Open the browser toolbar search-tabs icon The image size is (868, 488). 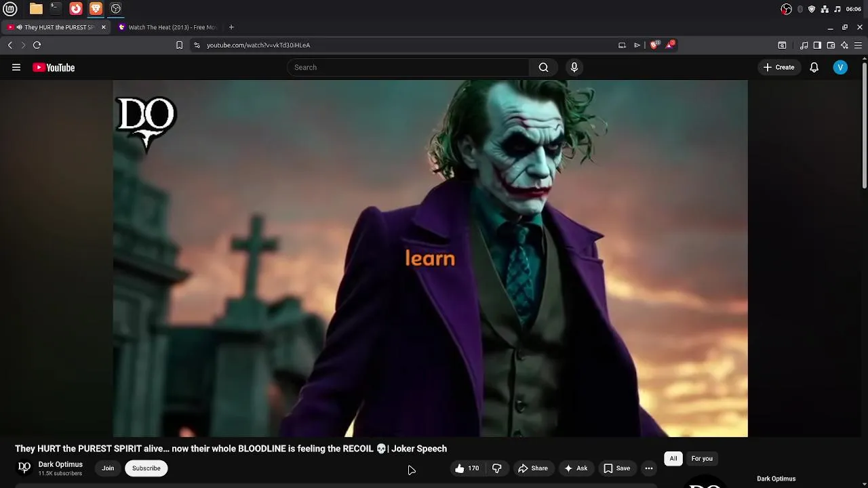pyautogui.click(x=782, y=45)
